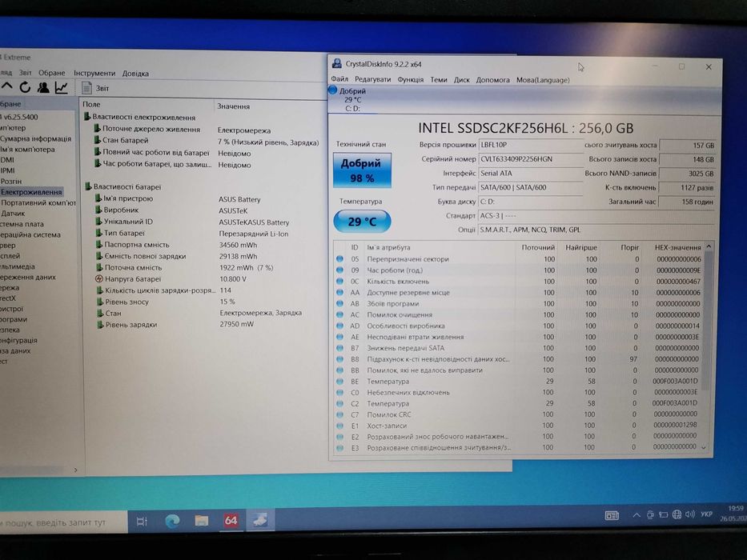The height and width of the screenshot is (560, 747).
Task: Click the status circle for attribute 05
Action: [x=339, y=258]
